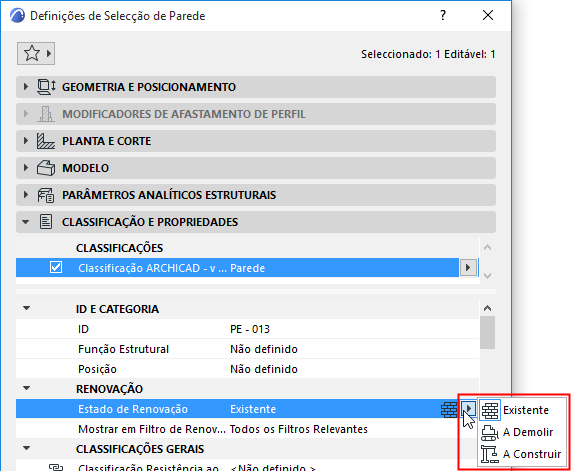
Task: Click Função Estrutural value Não definido
Action: 264,349
